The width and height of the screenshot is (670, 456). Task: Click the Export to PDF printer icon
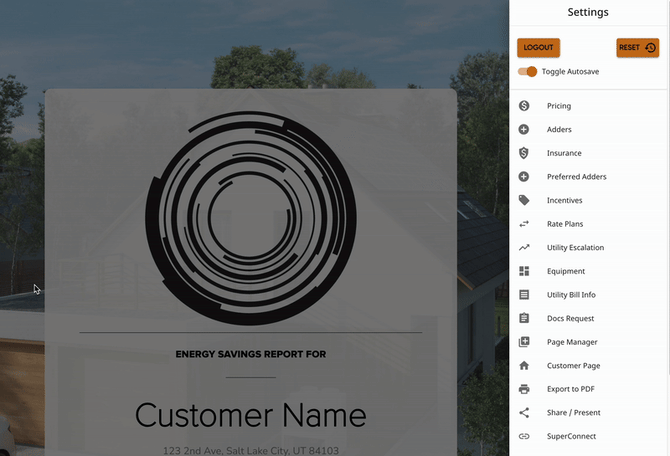(x=524, y=389)
